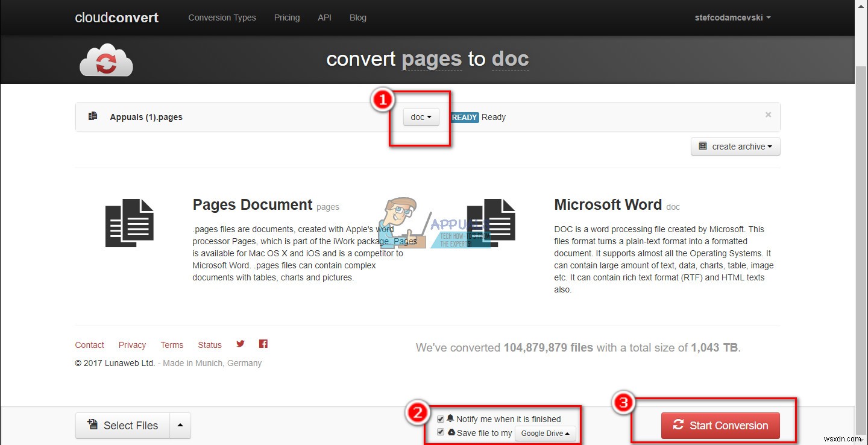Open the doc output format dropdown

pyautogui.click(x=421, y=117)
